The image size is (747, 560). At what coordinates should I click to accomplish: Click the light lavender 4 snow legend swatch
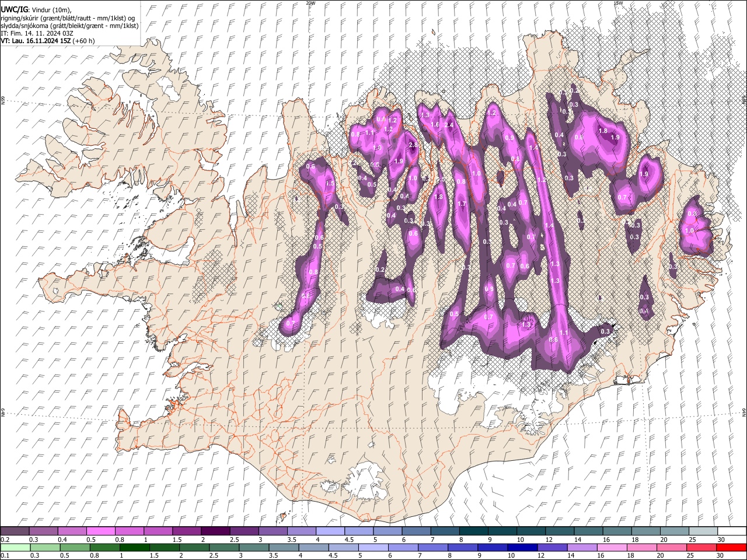tap(330, 531)
